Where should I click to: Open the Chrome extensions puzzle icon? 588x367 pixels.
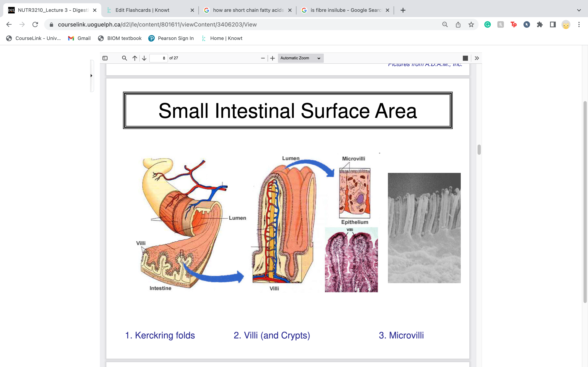[x=540, y=24]
